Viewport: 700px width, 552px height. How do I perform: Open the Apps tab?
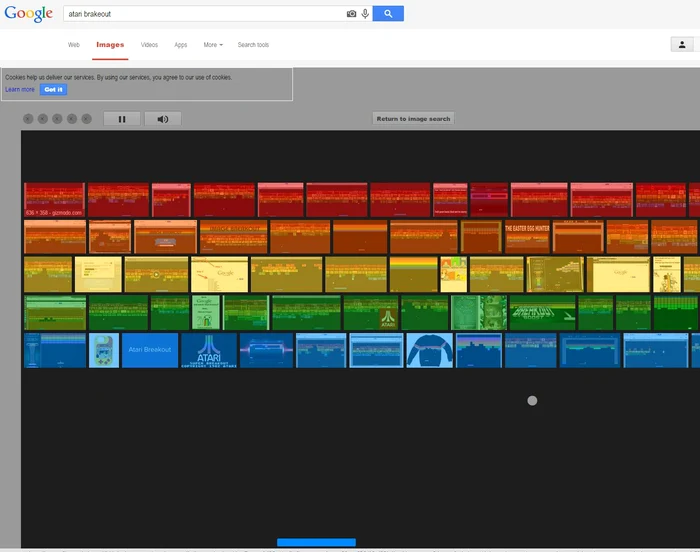click(180, 45)
